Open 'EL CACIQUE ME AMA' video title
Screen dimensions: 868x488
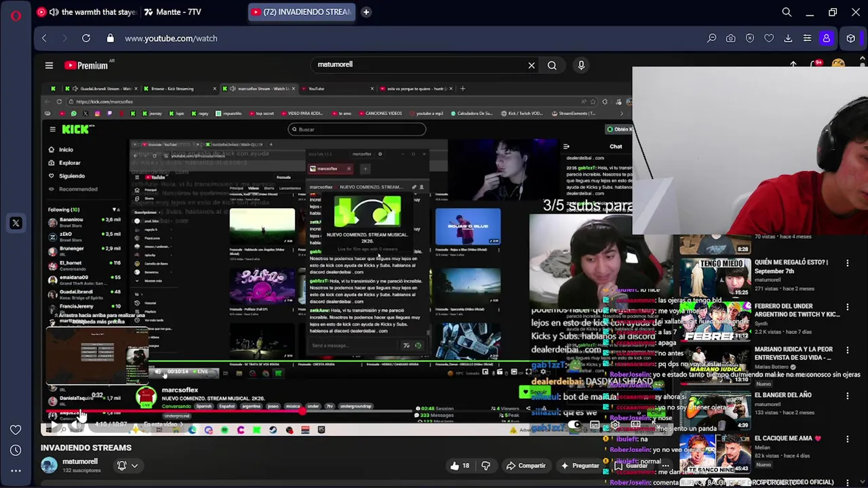pyautogui.click(x=788, y=439)
